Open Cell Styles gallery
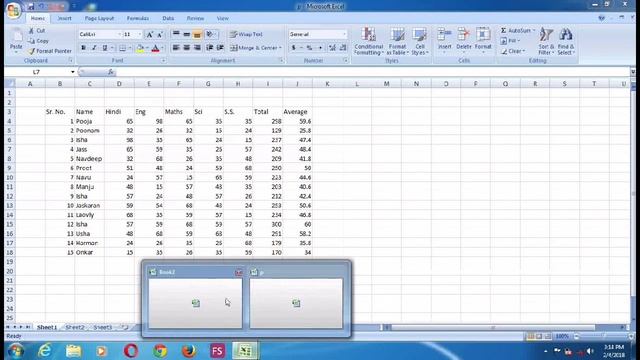 point(419,41)
